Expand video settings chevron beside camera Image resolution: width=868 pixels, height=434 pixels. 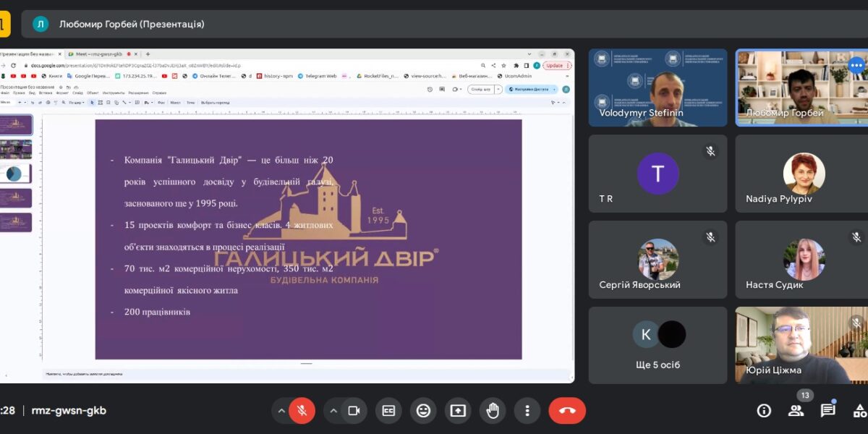coord(333,411)
